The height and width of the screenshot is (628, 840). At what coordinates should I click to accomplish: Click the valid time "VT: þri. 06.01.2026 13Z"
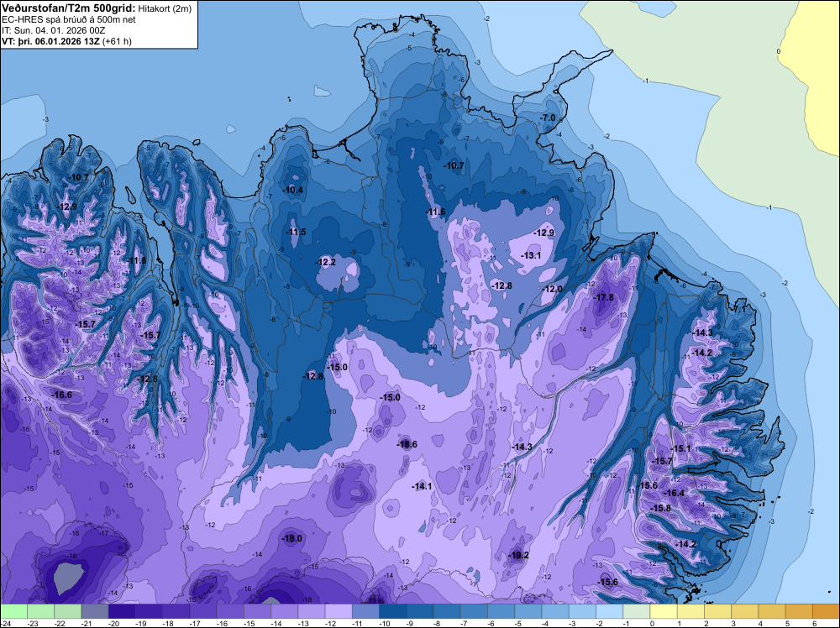[x=52, y=40]
